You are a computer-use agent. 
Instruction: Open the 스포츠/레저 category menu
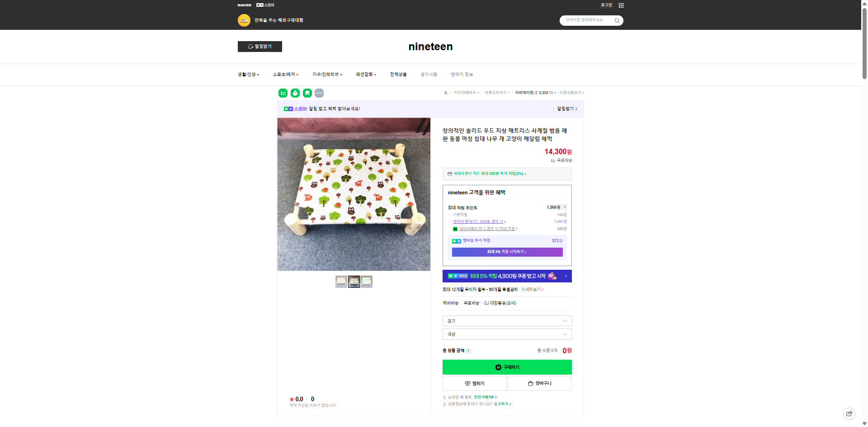click(x=286, y=74)
